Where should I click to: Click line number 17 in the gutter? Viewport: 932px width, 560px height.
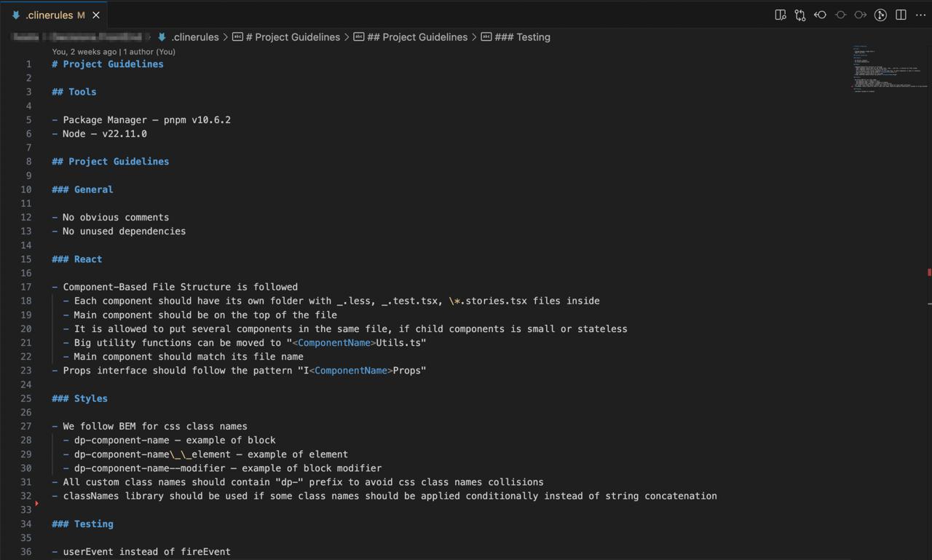click(x=26, y=287)
